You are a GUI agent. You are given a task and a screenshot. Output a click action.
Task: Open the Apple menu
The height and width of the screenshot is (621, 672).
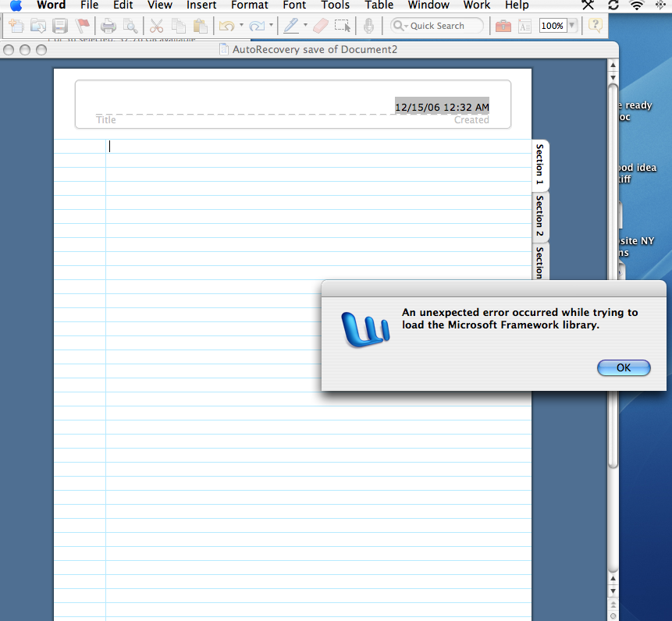pos(16,5)
